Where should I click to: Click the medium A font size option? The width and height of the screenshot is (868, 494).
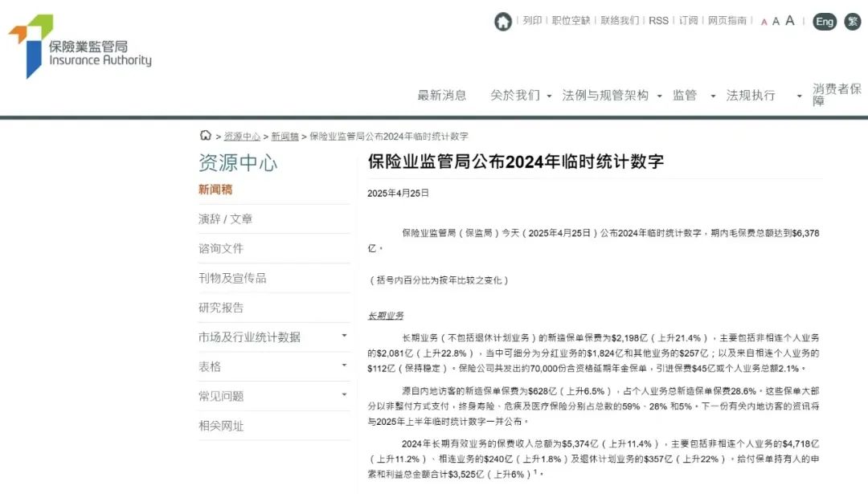776,21
